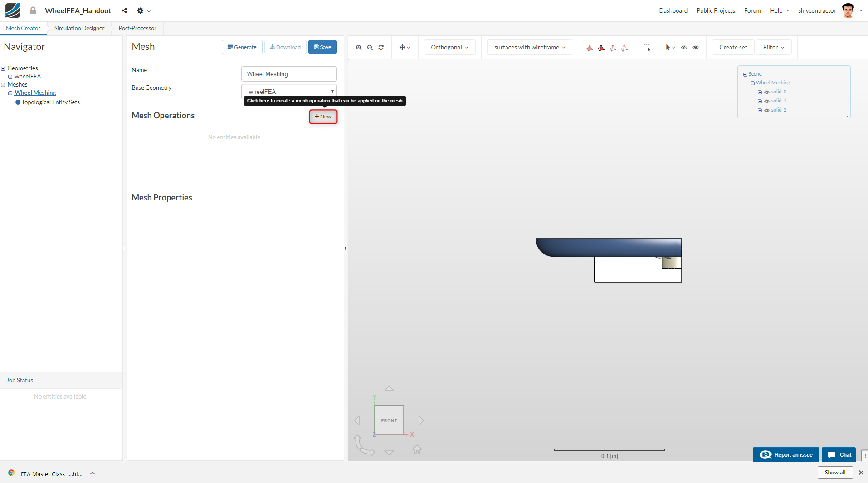The image size is (868, 483).
Task: Reset to home view with house icon
Action: [x=417, y=449]
